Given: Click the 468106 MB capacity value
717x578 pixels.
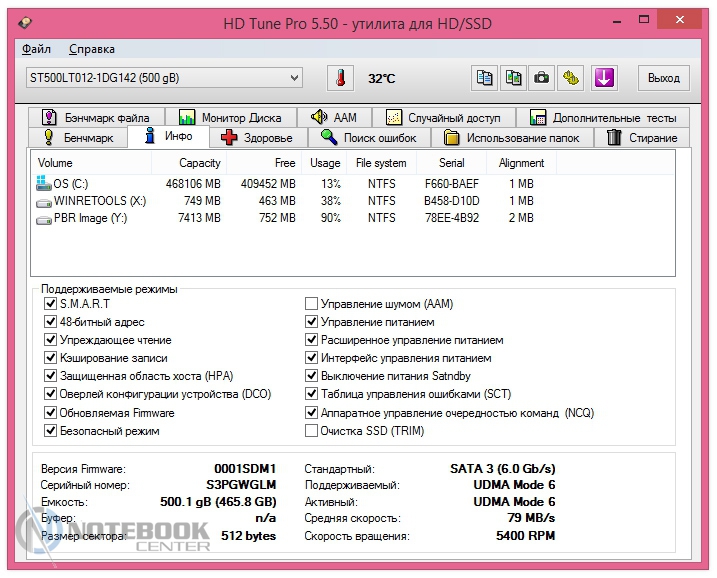Looking at the screenshot, I should coord(193,184).
